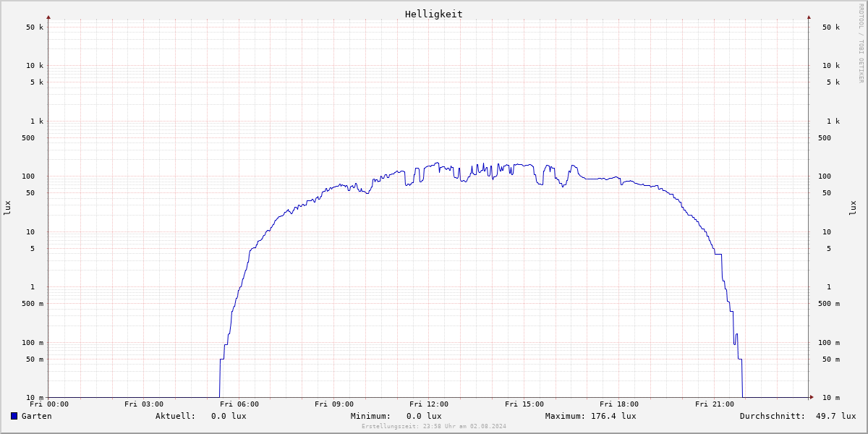Click the red arrow atop left y-axis
The image size is (868, 434).
click(48, 17)
